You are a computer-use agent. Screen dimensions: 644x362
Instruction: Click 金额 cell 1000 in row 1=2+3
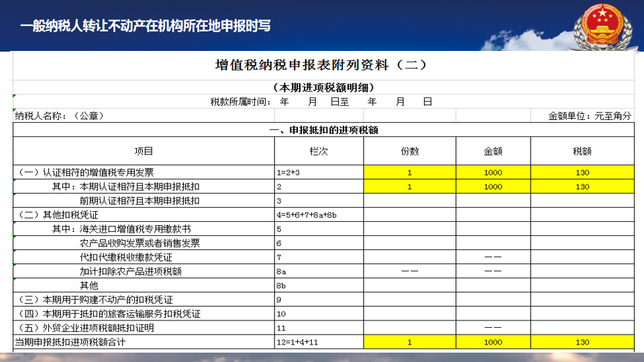pos(493,172)
